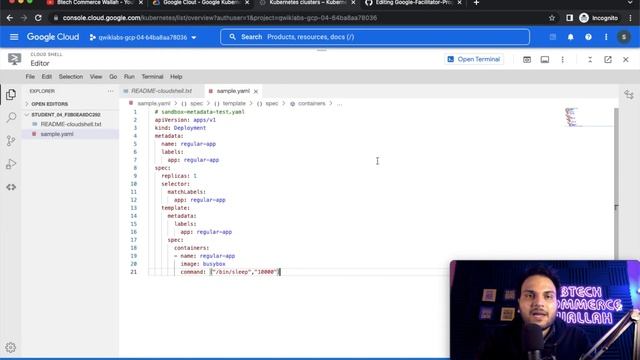Open the qwiklabs project selector dropdown
This screenshot has height=360, width=640.
click(143, 38)
